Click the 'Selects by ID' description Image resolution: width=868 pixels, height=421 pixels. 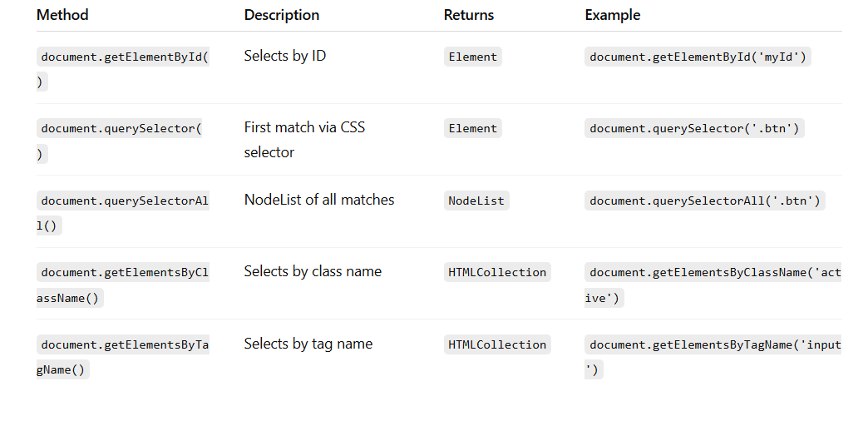pyautogui.click(x=285, y=56)
